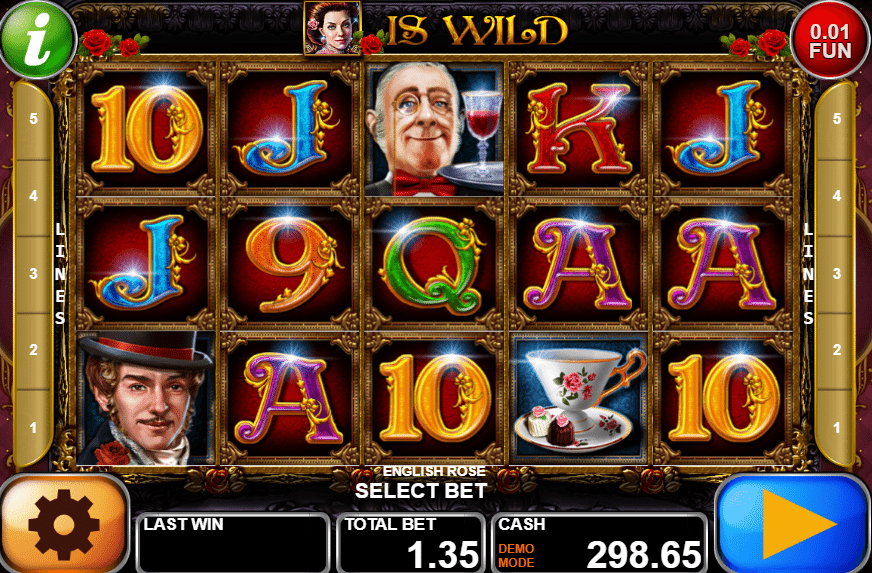Click the orange 9 symbol
The image size is (872, 573).
[290, 264]
